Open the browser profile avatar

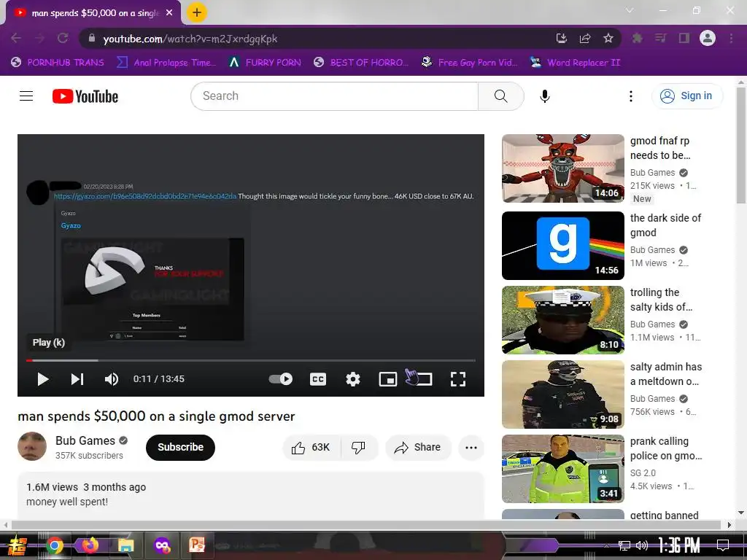click(x=708, y=38)
